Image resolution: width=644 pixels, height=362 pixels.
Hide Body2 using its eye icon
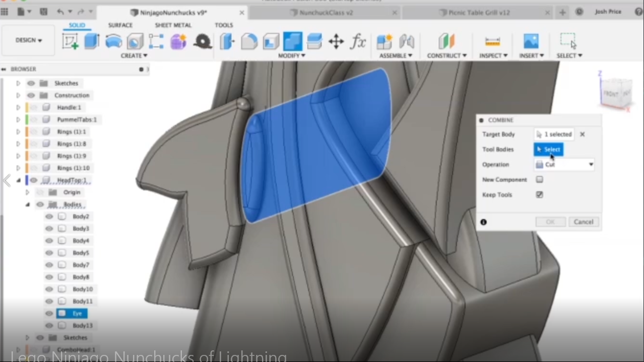point(49,216)
